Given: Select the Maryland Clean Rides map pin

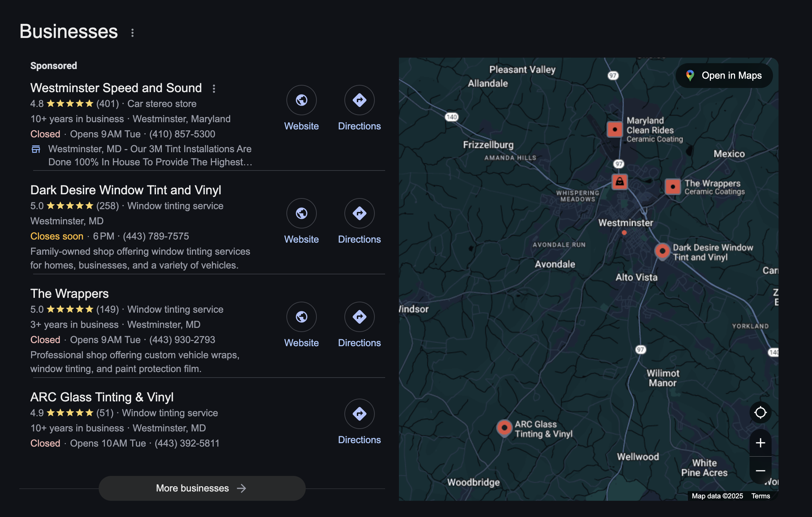Looking at the screenshot, I should tap(615, 130).
